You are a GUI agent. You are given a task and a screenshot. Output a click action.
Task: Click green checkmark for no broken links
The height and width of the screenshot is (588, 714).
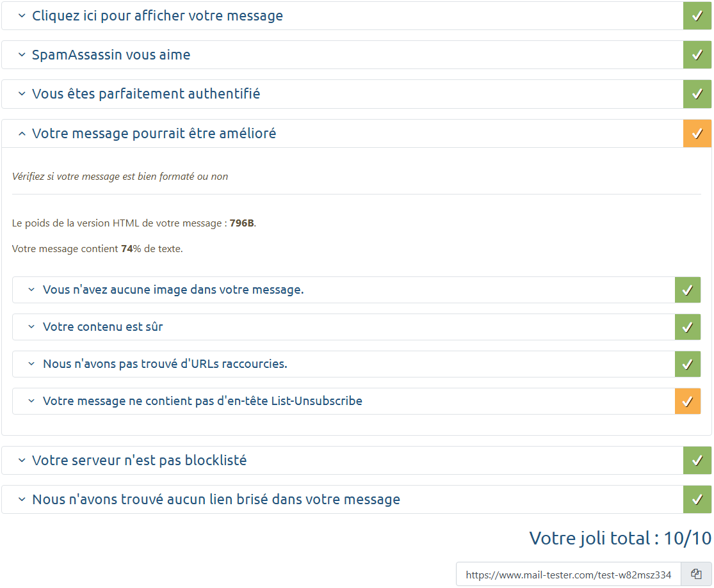pos(697,500)
